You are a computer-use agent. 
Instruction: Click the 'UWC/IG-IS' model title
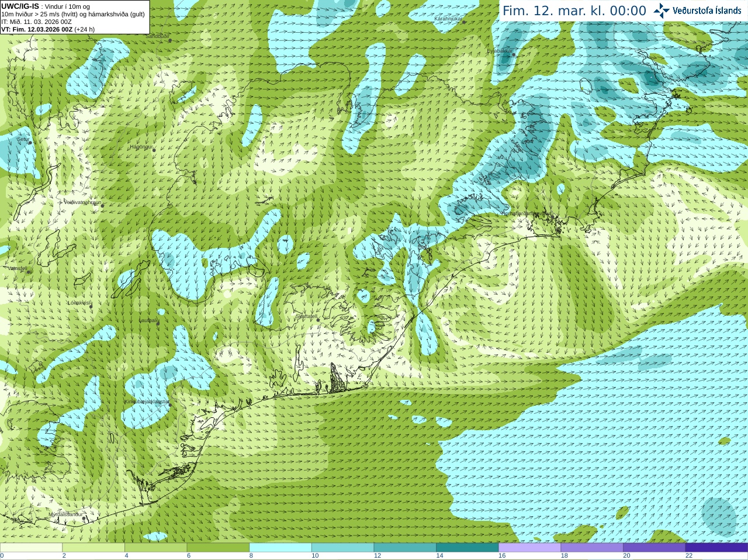pos(20,6)
